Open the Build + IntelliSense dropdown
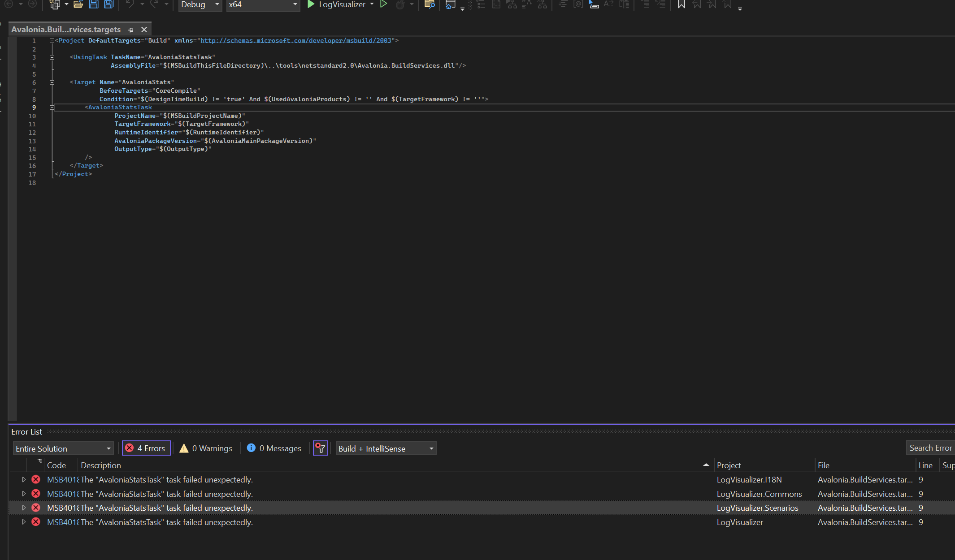The image size is (955, 560). (385, 448)
